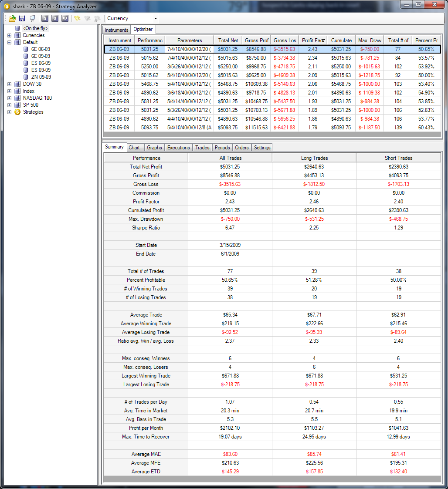Sort by the Total Net column header
The height and width of the screenshot is (489, 448).
(228, 40)
